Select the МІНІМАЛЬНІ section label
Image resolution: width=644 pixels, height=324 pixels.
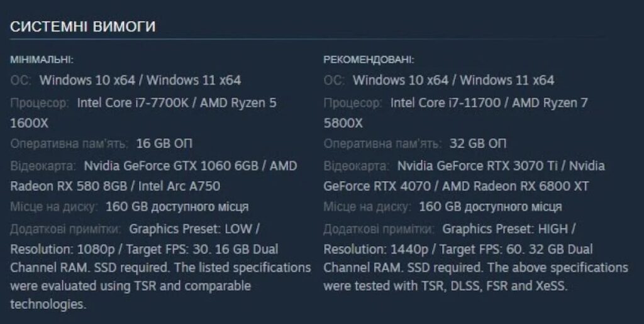pos(42,60)
